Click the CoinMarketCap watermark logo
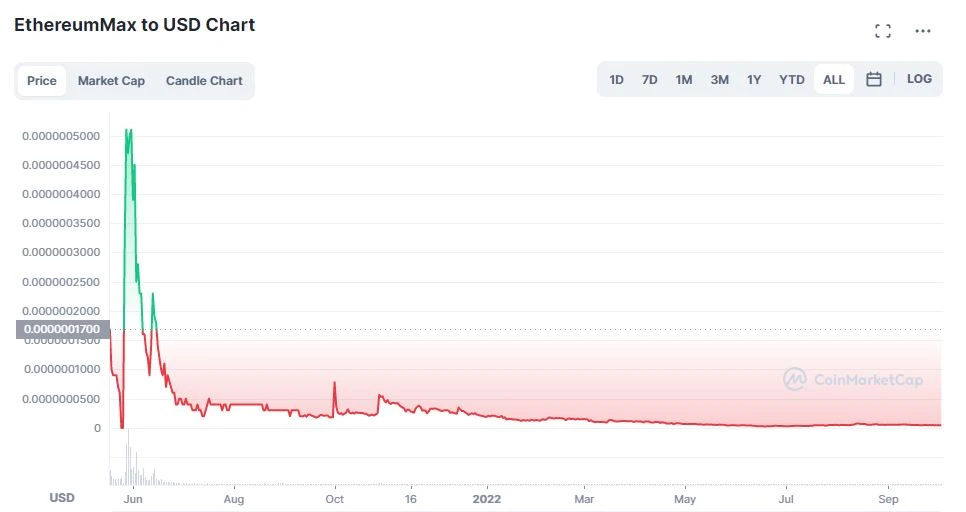 coord(853,379)
